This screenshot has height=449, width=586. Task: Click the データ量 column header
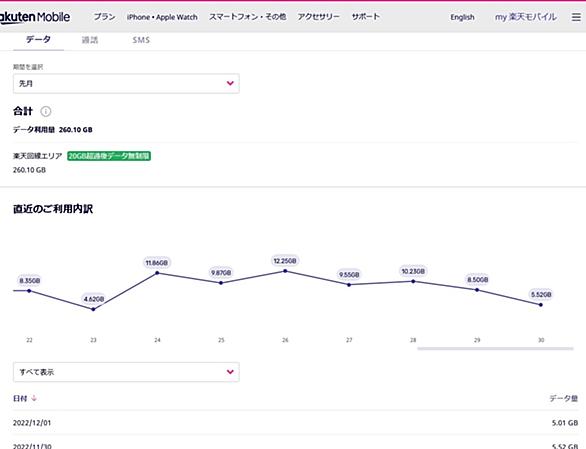click(564, 399)
